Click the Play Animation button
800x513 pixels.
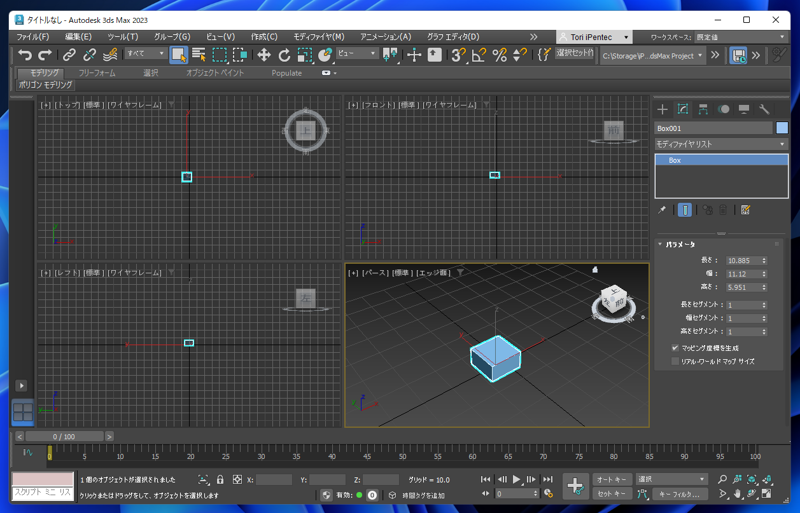click(x=516, y=479)
